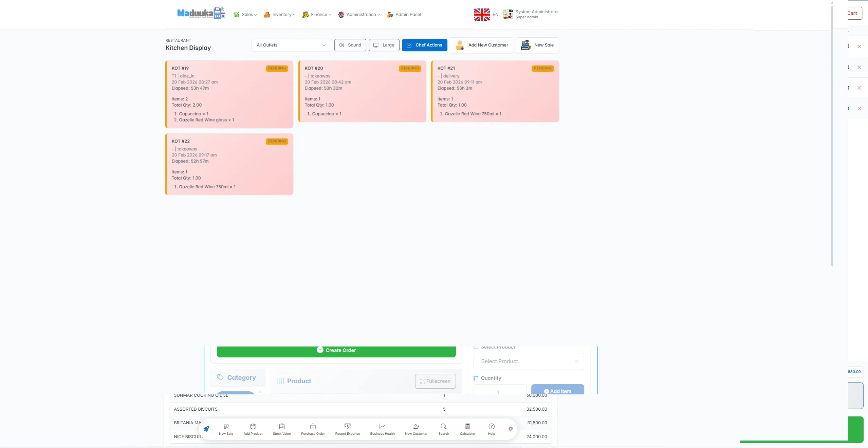The height and width of the screenshot is (448, 868).
Task: Click Business Health dock icon
Action: pyautogui.click(x=382, y=429)
